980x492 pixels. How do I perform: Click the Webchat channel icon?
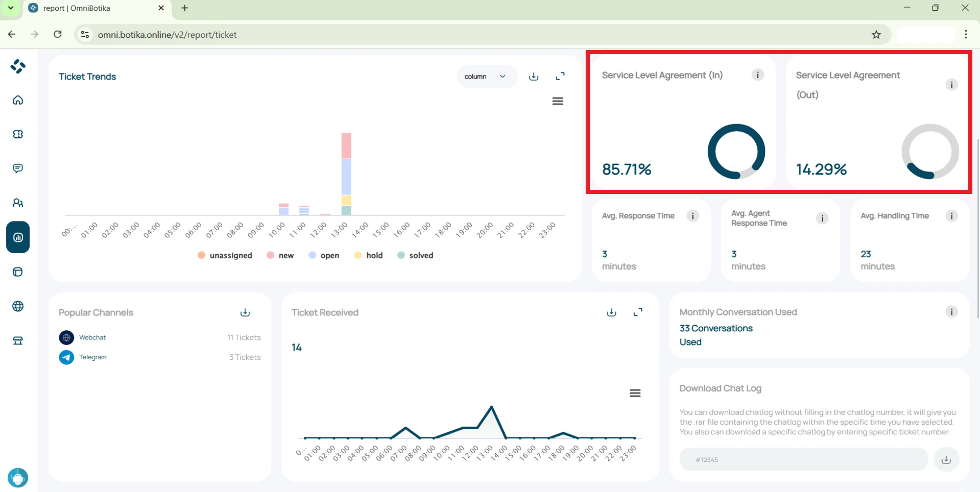pos(66,337)
